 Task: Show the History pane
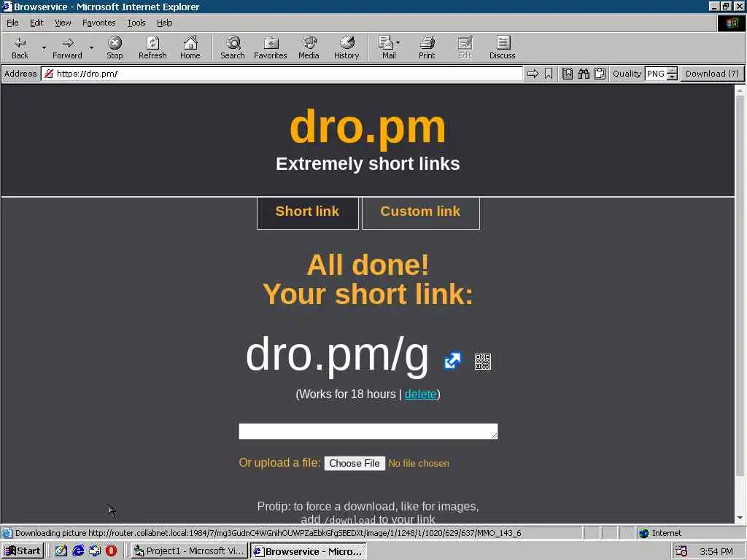(347, 47)
